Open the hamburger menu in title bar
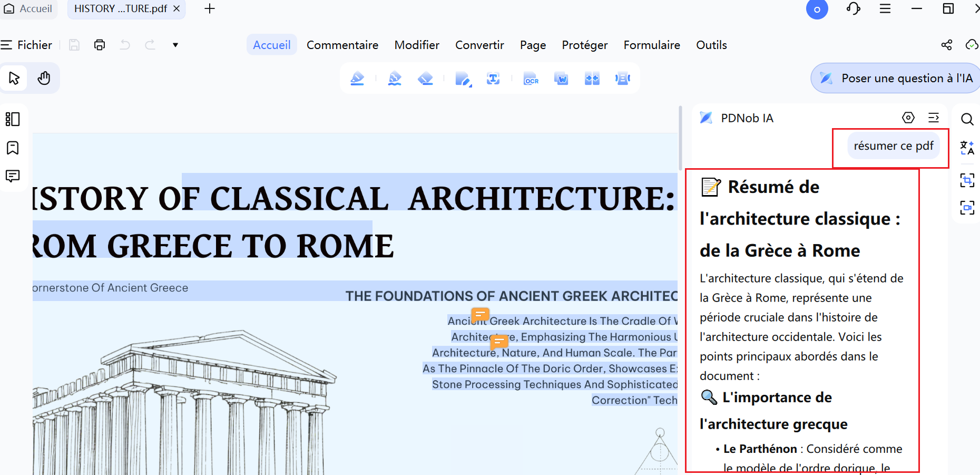 pyautogui.click(x=885, y=8)
